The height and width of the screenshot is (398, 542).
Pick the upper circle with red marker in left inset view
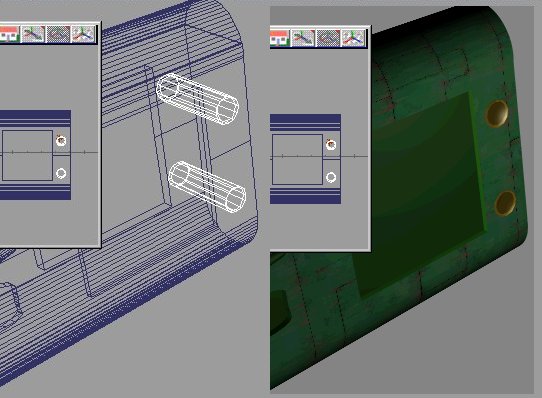61,141
